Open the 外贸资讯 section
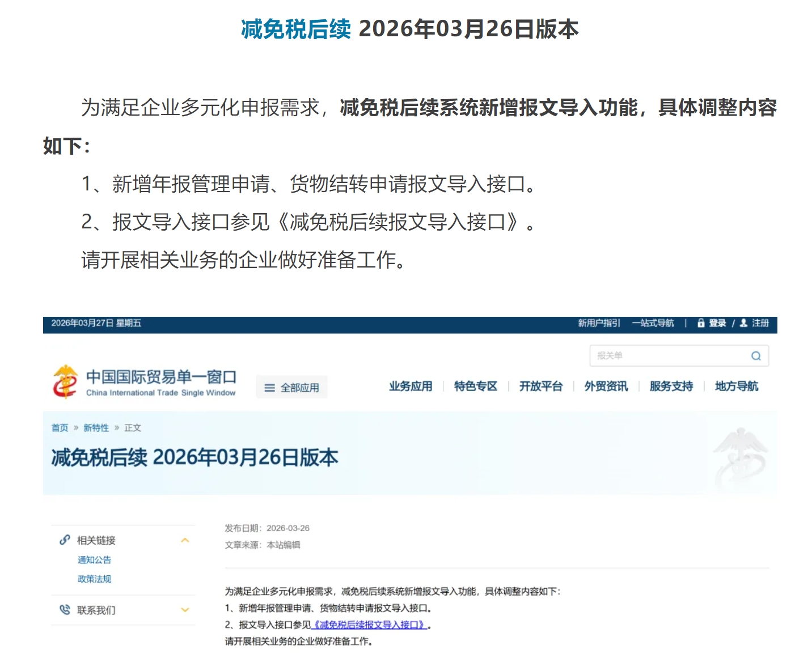812x658 pixels. (606, 387)
